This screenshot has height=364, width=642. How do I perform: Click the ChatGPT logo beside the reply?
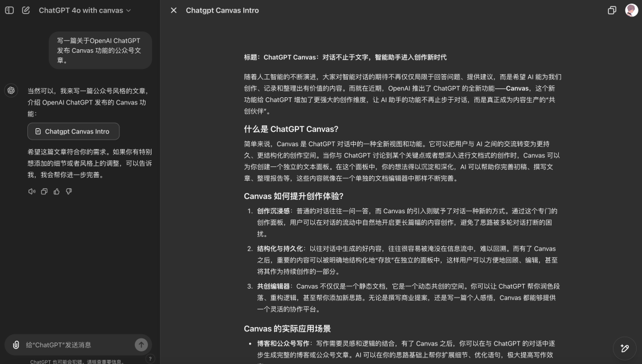pos(10,91)
